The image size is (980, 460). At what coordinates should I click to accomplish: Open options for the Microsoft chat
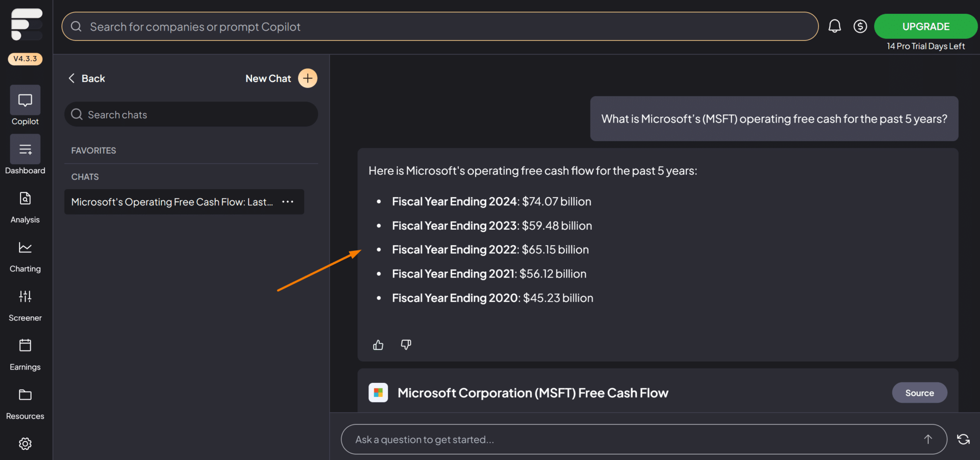tap(288, 202)
